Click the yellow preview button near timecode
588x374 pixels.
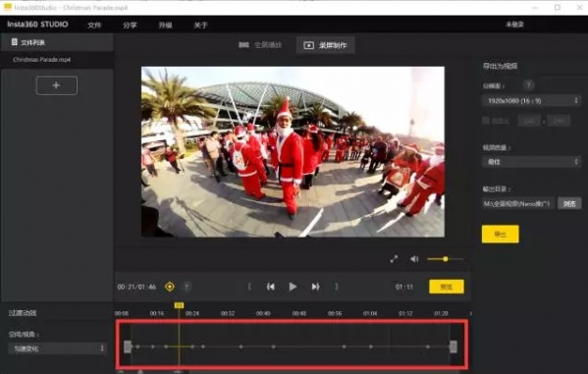pos(447,287)
